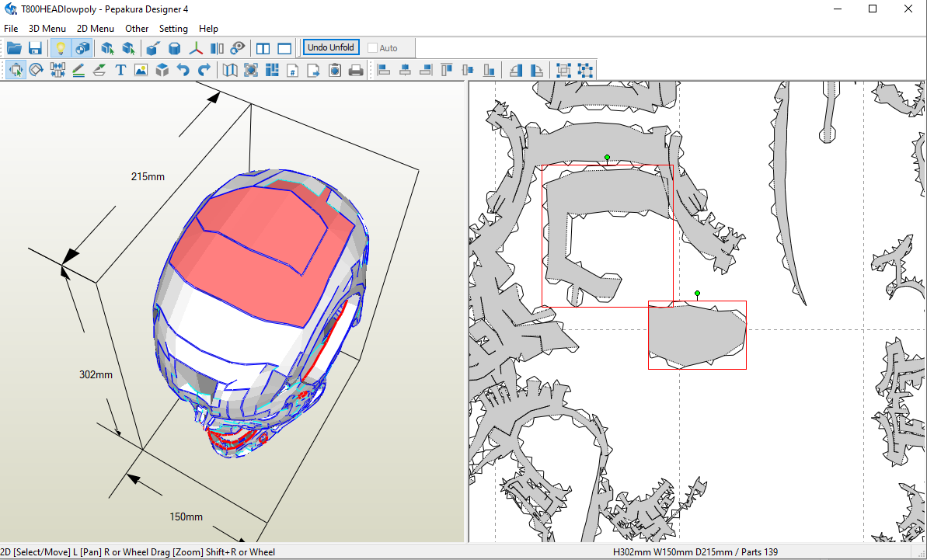Click the ungroup parts icon
Image resolution: width=927 pixels, height=560 pixels.
coord(584,70)
